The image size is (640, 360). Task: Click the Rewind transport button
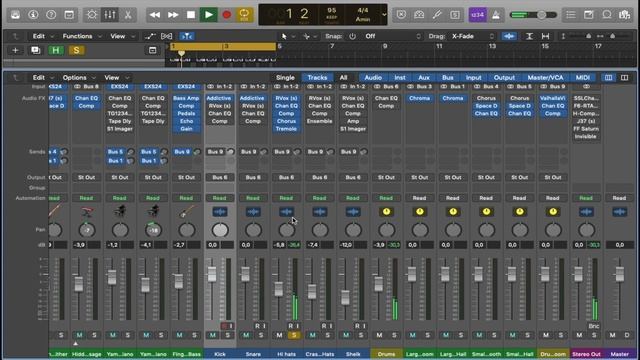coord(155,15)
